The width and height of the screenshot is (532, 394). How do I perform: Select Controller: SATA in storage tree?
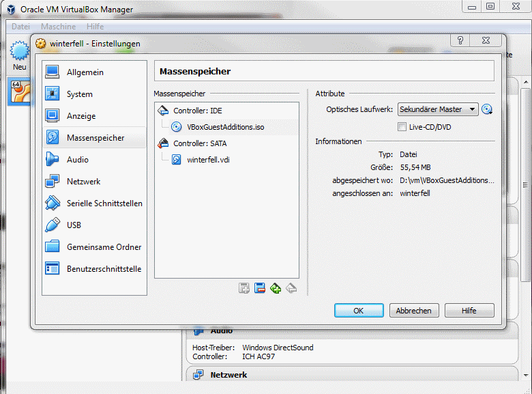pos(200,143)
